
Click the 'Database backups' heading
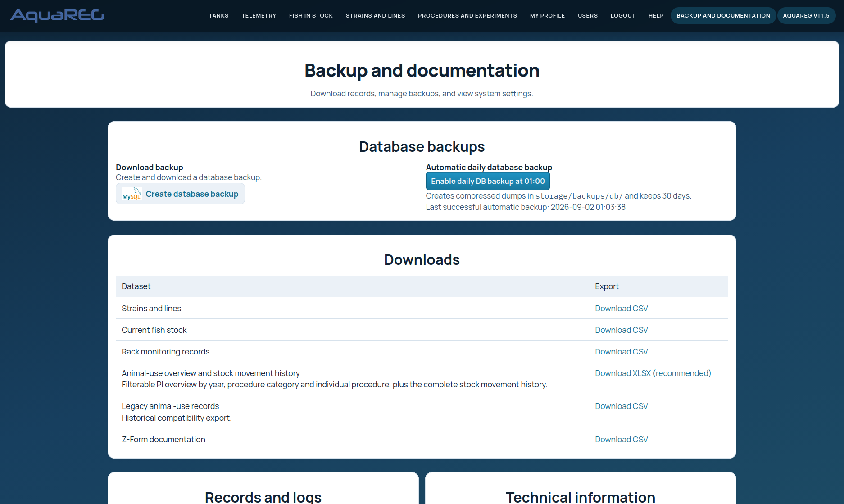click(x=422, y=147)
